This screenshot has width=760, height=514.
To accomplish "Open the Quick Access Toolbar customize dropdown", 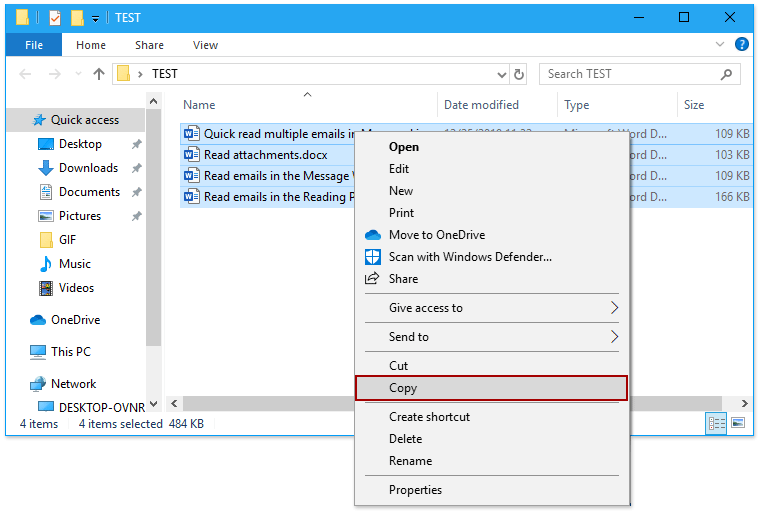I will point(96,18).
